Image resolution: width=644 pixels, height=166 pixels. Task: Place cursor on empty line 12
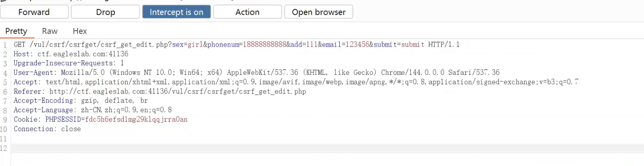click(x=177, y=148)
